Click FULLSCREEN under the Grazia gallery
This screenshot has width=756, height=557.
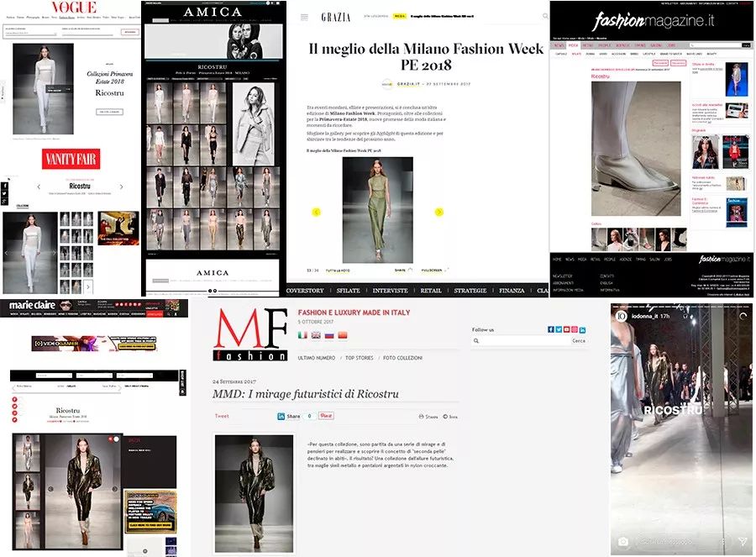pyautogui.click(x=432, y=271)
